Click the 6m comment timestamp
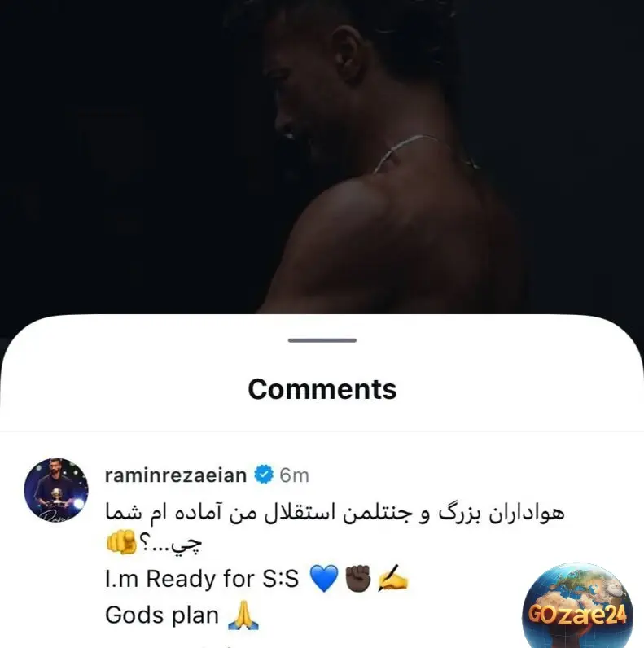 click(x=294, y=475)
